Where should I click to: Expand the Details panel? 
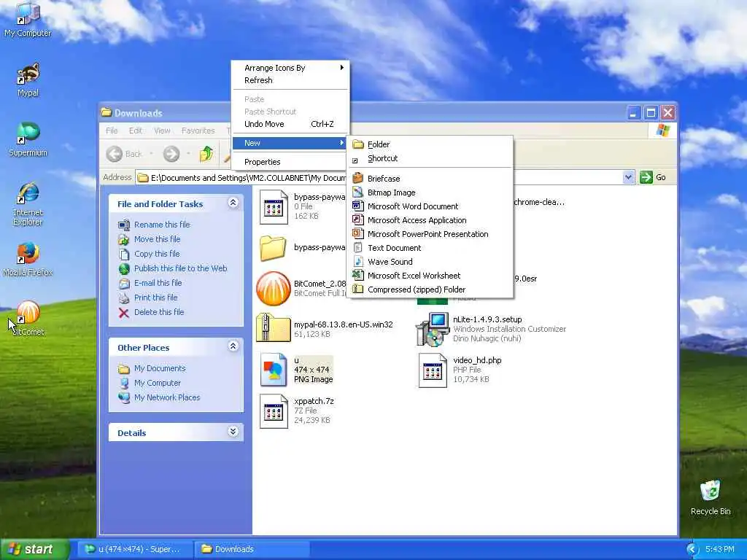click(233, 432)
